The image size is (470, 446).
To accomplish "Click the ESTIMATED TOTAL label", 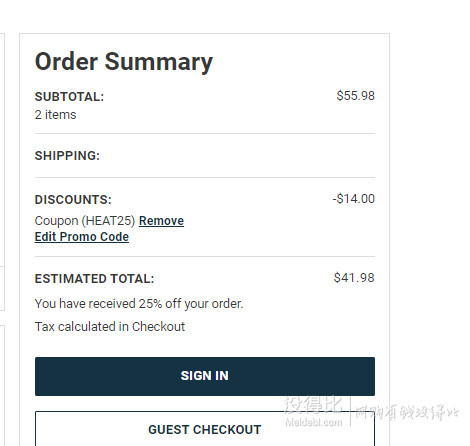I will (94, 279).
